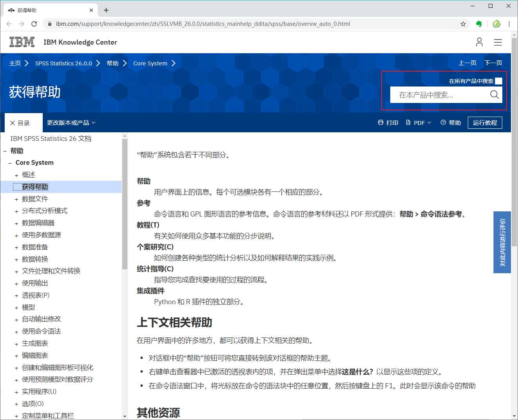Click the lock icon in address bar
The height and width of the screenshot is (420, 518).
pos(50,24)
